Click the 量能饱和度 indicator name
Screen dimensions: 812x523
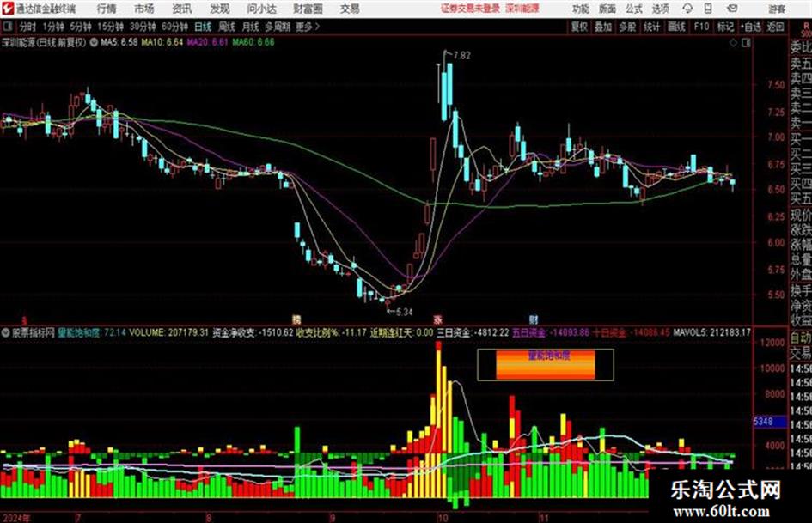[x=79, y=332]
